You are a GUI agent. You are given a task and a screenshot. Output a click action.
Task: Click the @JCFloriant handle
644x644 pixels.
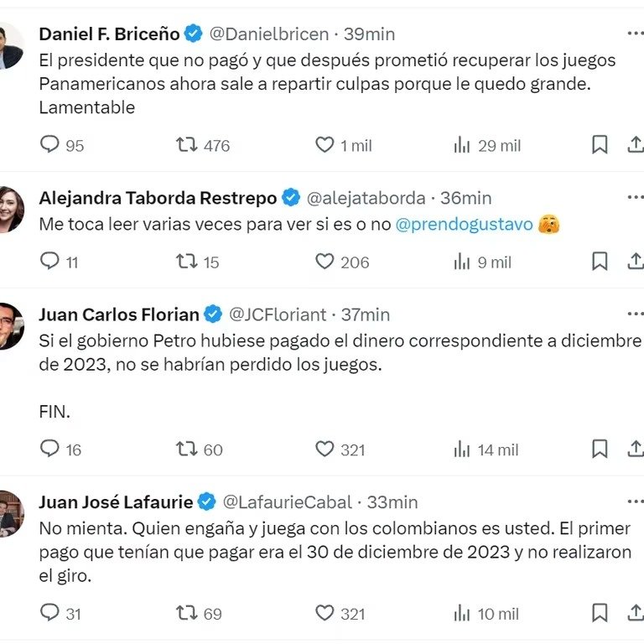point(278,314)
